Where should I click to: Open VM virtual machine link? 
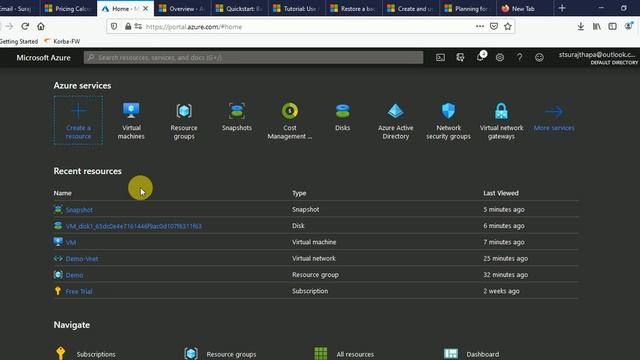[x=71, y=242]
